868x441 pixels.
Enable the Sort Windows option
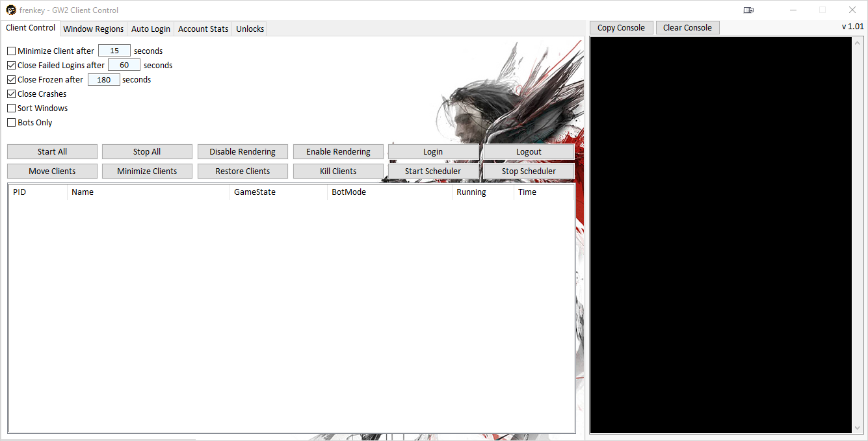click(12, 108)
